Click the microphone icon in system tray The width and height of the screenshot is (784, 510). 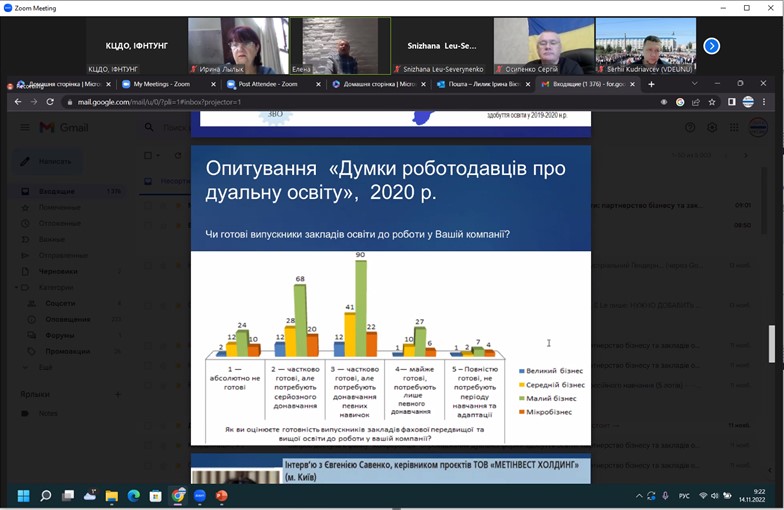coord(665,496)
